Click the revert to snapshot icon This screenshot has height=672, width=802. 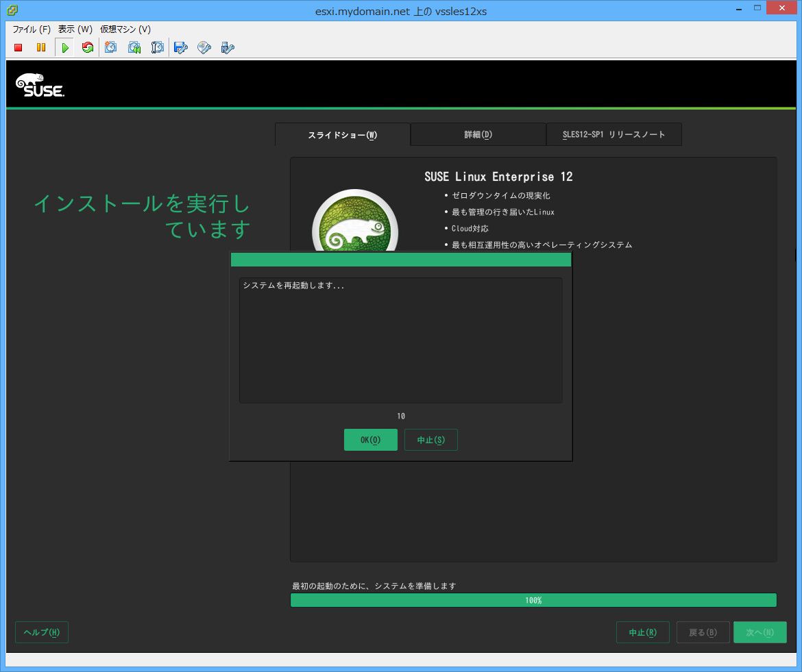point(134,47)
